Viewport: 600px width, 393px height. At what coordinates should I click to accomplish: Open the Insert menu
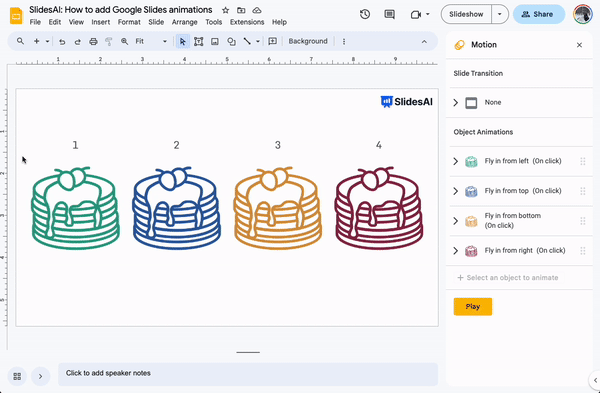pos(101,22)
